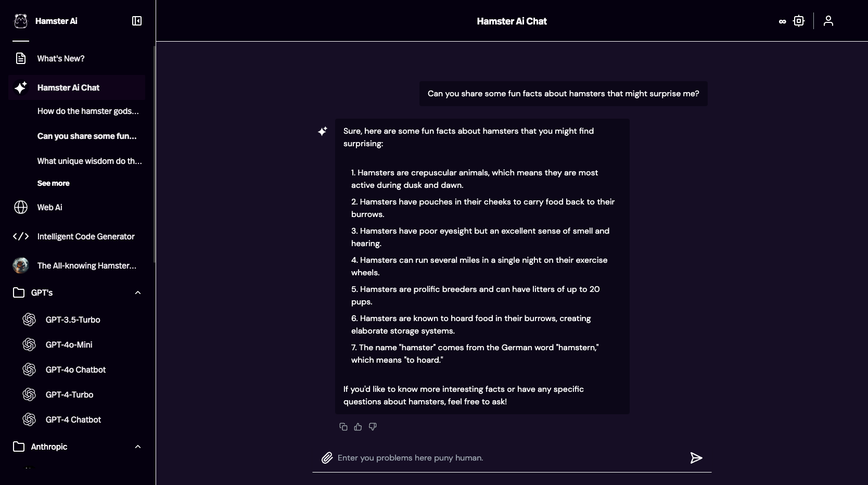Give a thumbs down to the response
The height and width of the screenshot is (485, 868).
click(372, 426)
